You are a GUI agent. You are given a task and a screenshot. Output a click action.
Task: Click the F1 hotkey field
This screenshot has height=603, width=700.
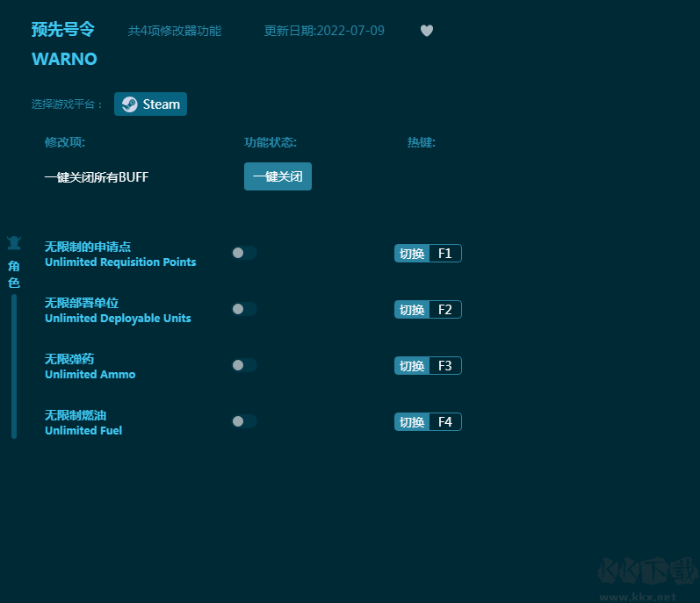(445, 254)
